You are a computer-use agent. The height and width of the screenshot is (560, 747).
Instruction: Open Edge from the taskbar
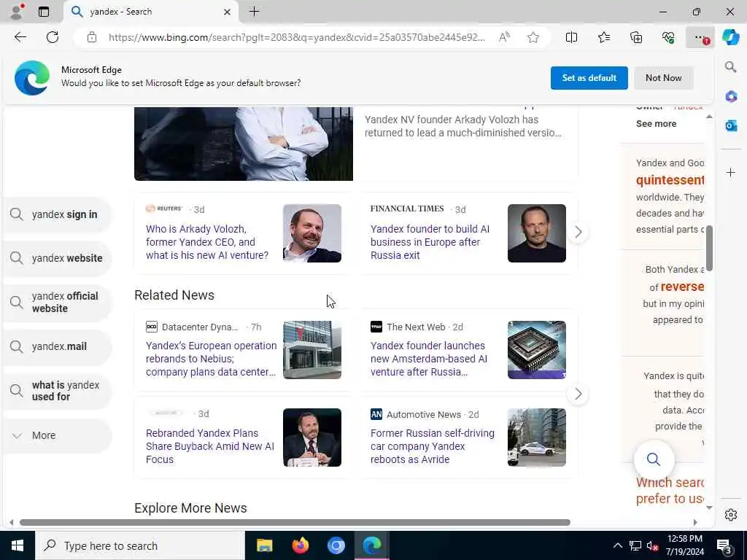[372, 545]
